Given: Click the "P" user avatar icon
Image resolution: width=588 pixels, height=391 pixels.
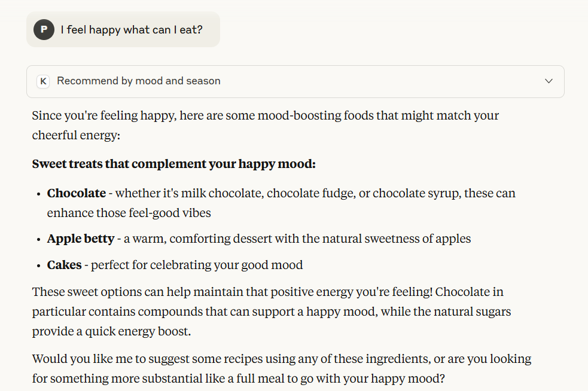Looking at the screenshot, I should pos(44,29).
